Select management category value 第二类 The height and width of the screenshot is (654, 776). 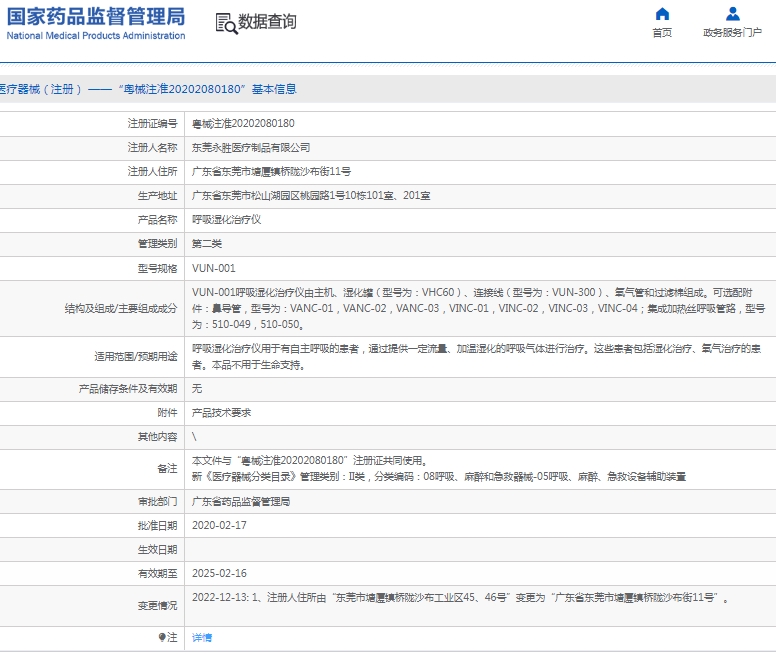pos(207,244)
